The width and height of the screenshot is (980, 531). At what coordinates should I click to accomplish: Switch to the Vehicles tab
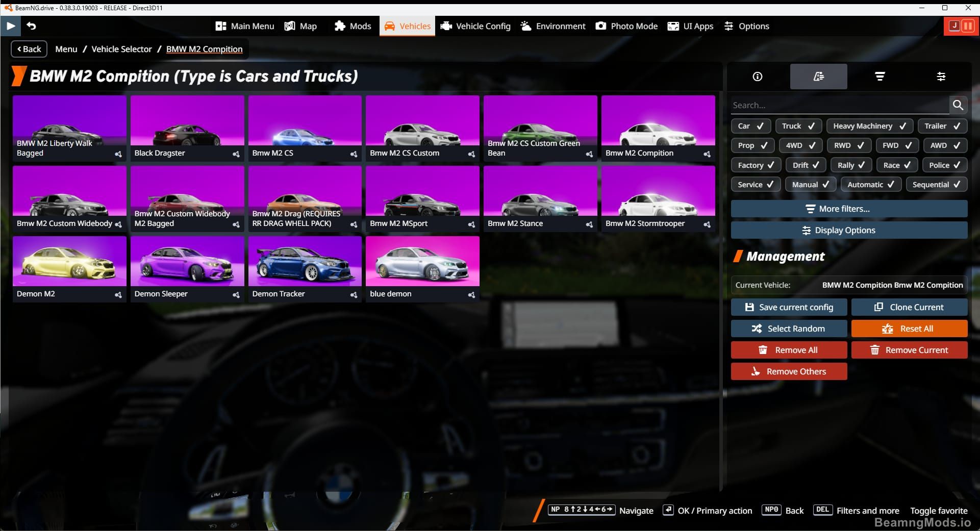tap(407, 26)
